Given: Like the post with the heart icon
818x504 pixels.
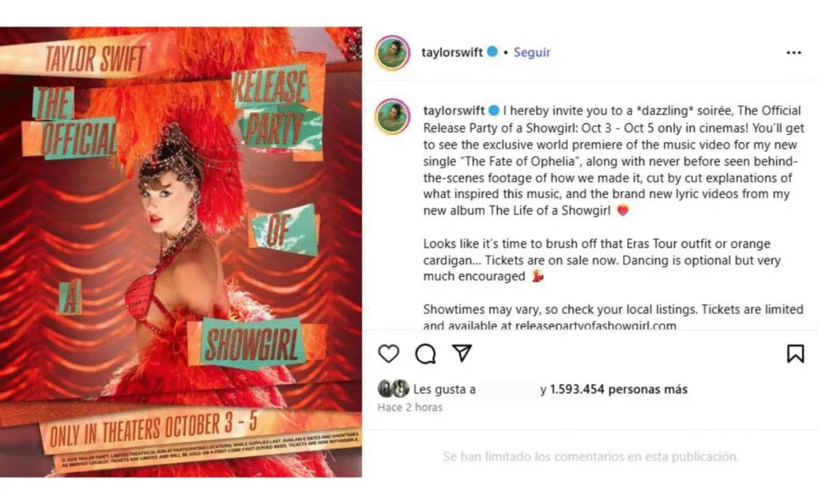Looking at the screenshot, I should tap(389, 354).
